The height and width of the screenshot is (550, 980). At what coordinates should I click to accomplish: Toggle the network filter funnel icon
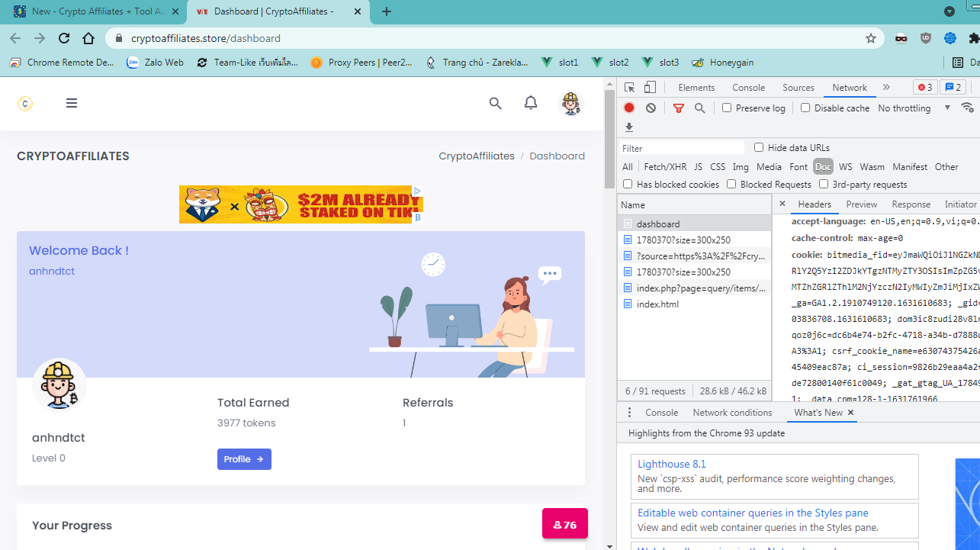[679, 108]
